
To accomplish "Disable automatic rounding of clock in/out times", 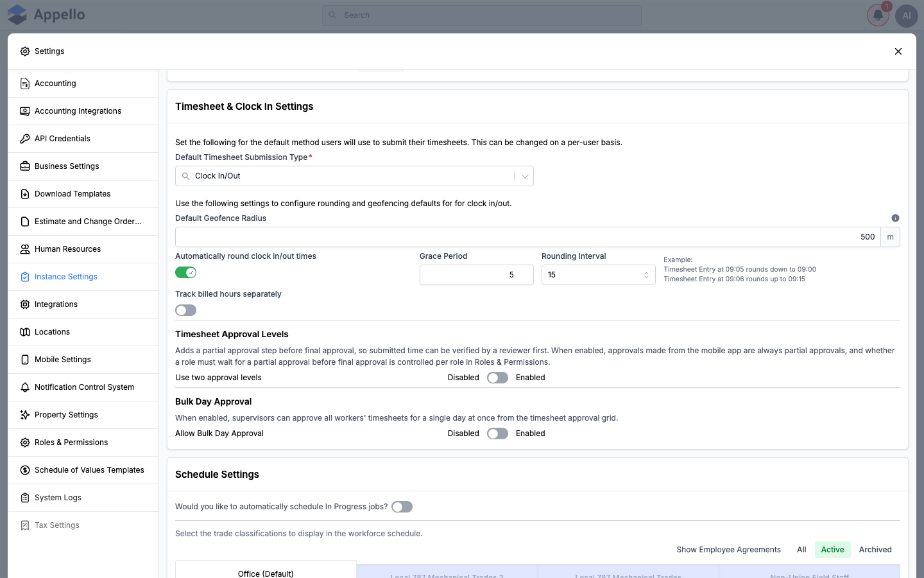I will pyautogui.click(x=186, y=273).
